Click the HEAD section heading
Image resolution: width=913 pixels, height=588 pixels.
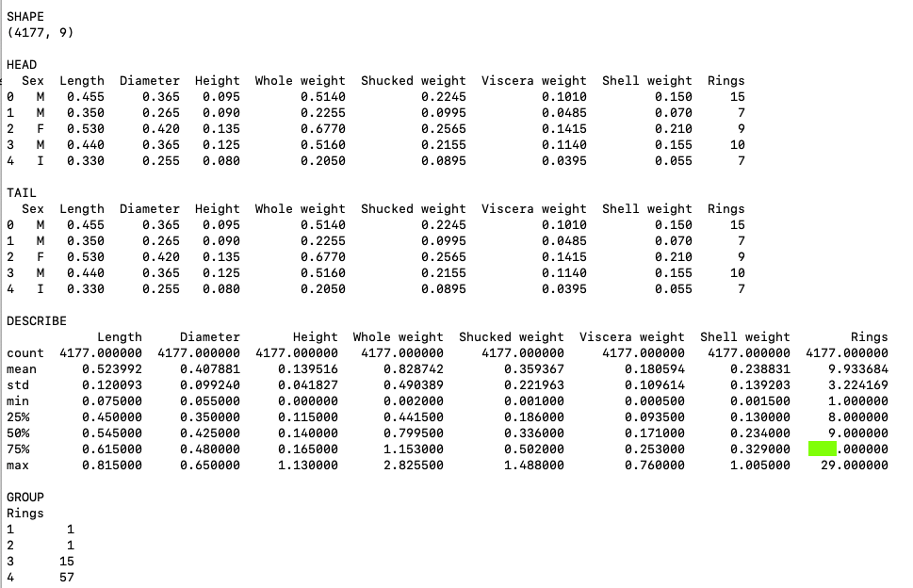point(22,65)
